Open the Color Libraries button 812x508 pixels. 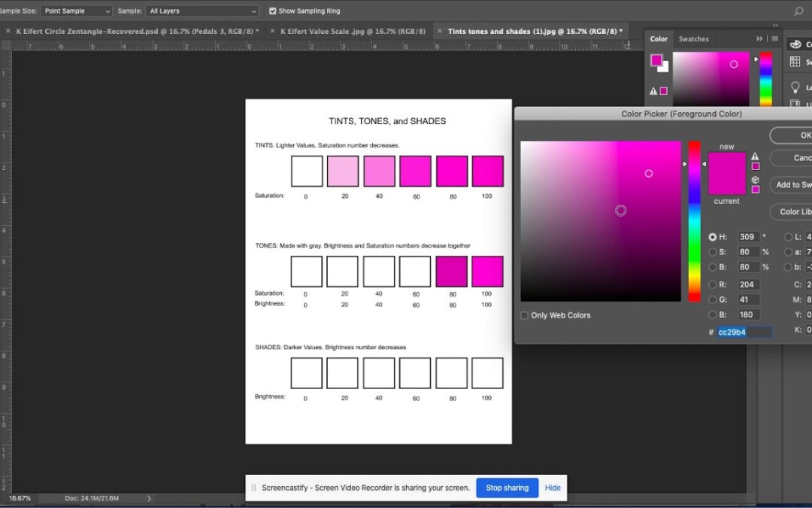click(x=791, y=211)
